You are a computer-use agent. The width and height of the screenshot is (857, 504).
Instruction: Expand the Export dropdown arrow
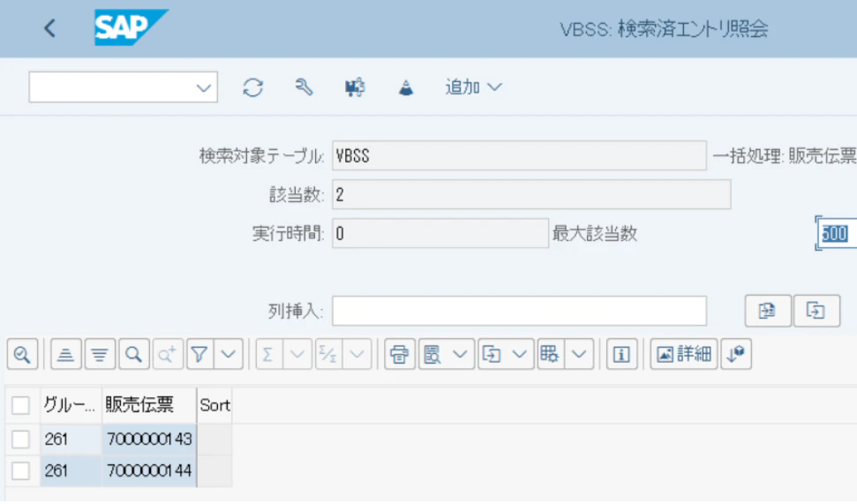520,354
